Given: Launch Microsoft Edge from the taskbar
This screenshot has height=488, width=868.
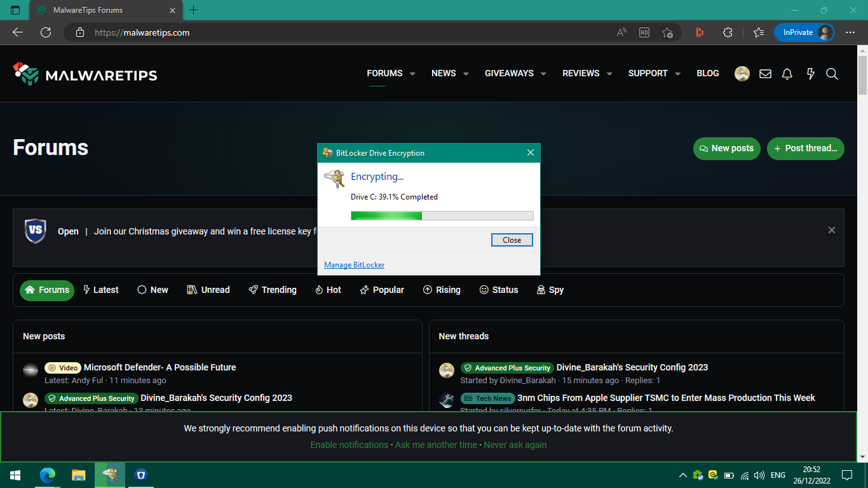Looking at the screenshot, I should tap(48, 475).
